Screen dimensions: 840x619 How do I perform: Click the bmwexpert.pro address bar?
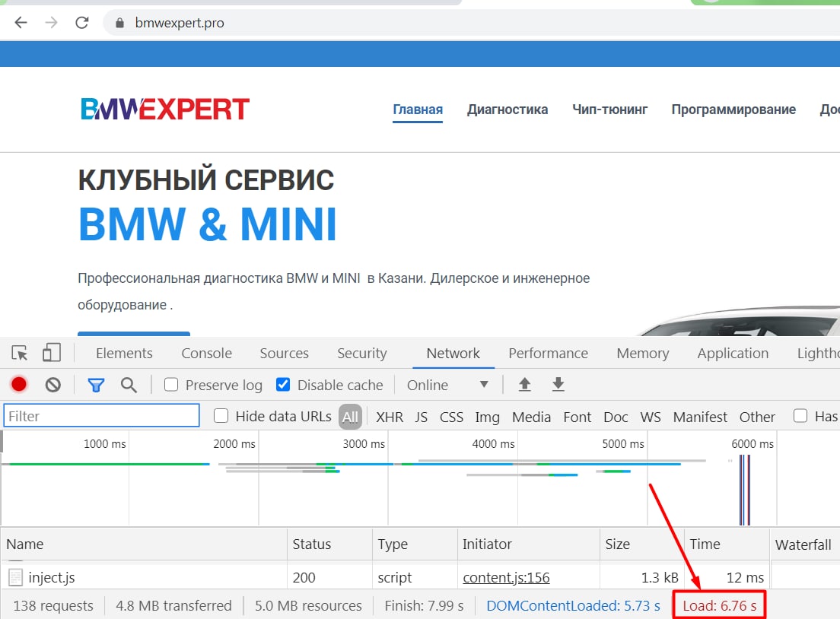coord(472,23)
